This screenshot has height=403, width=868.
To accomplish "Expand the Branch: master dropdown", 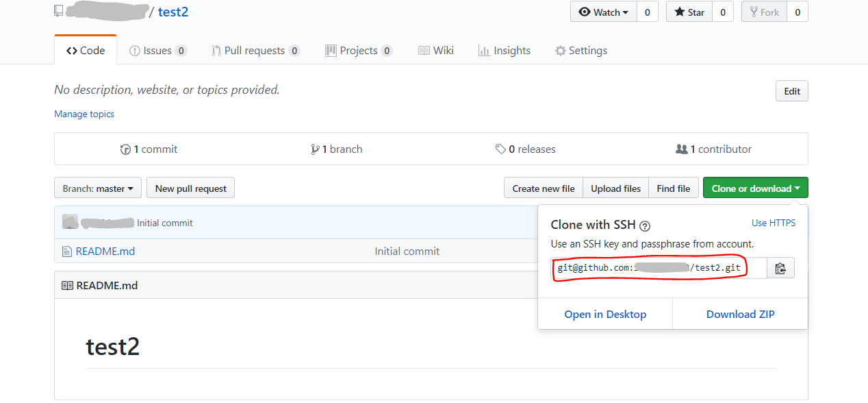I will tap(98, 188).
